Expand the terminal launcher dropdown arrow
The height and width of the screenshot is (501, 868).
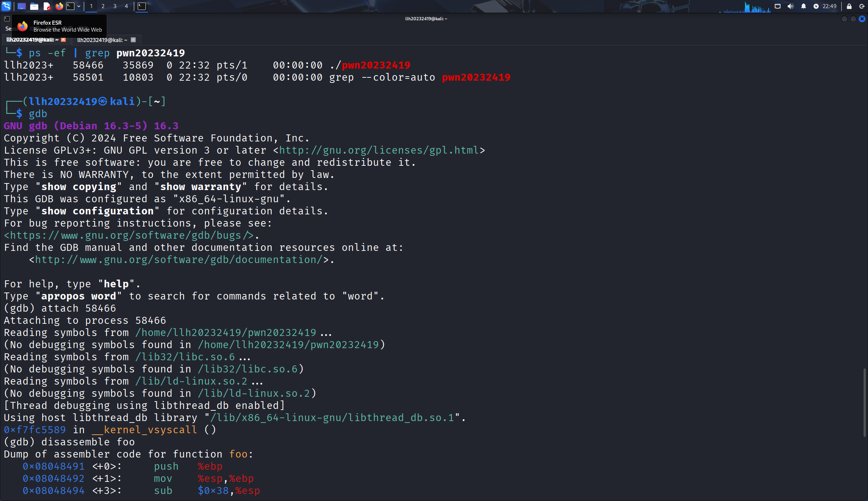[x=79, y=6]
